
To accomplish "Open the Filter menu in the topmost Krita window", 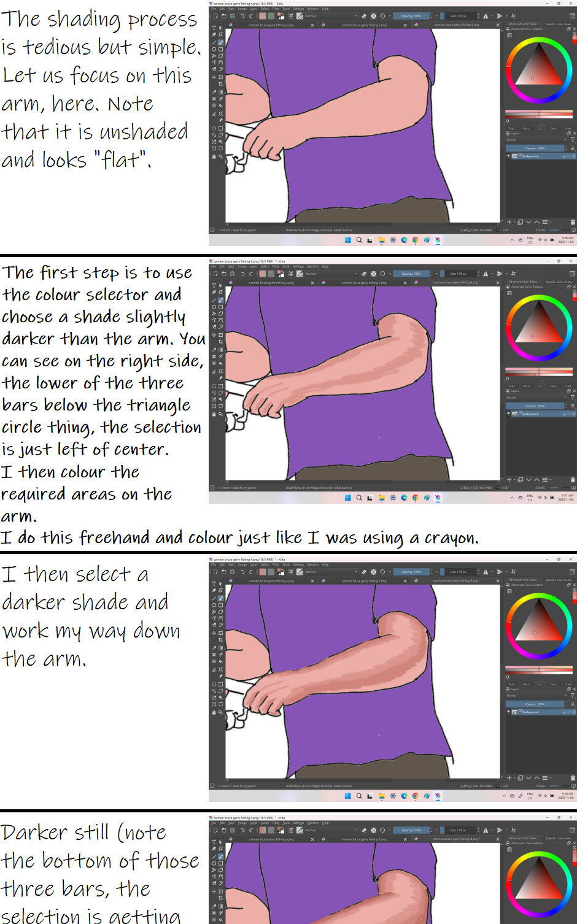I will point(276,9).
